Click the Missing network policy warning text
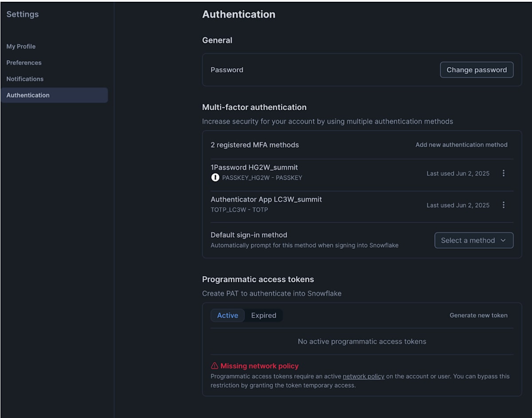This screenshot has width=532, height=418. [x=259, y=366]
